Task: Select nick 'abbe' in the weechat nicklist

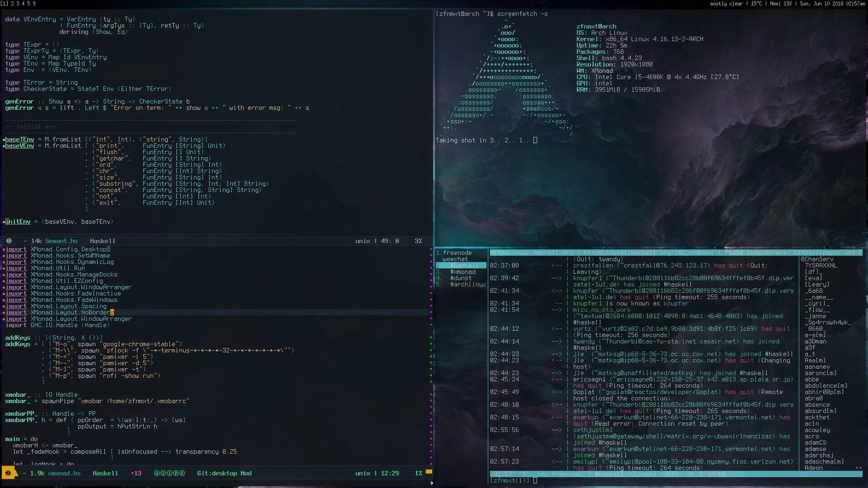Action: coord(811,380)
